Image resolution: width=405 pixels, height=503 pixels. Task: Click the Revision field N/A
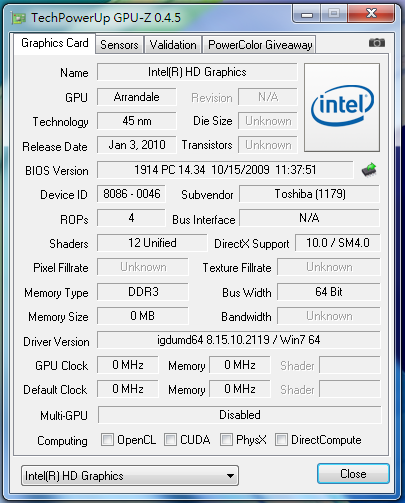tap(268, 97)
